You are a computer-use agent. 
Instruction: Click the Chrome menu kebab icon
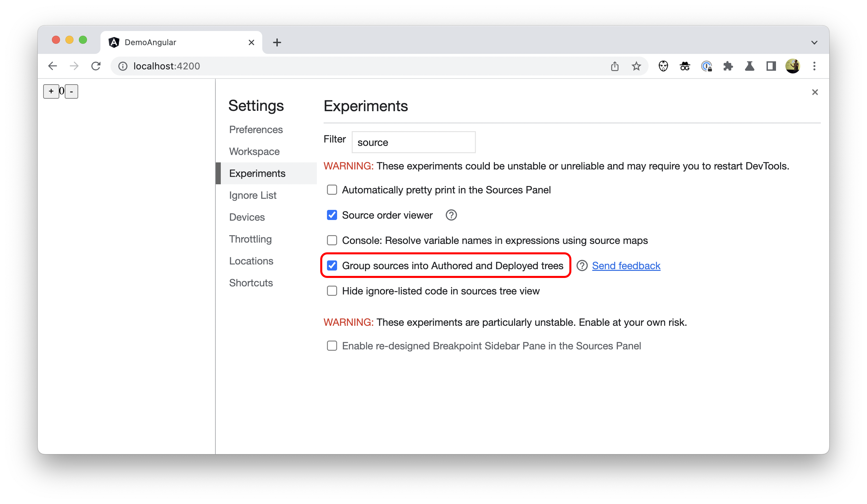tap(814, 66)
